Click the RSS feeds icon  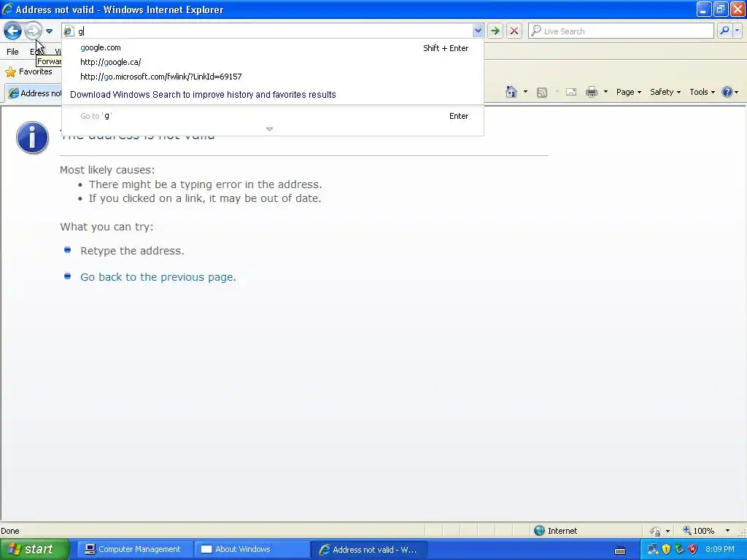click(542, 93)
